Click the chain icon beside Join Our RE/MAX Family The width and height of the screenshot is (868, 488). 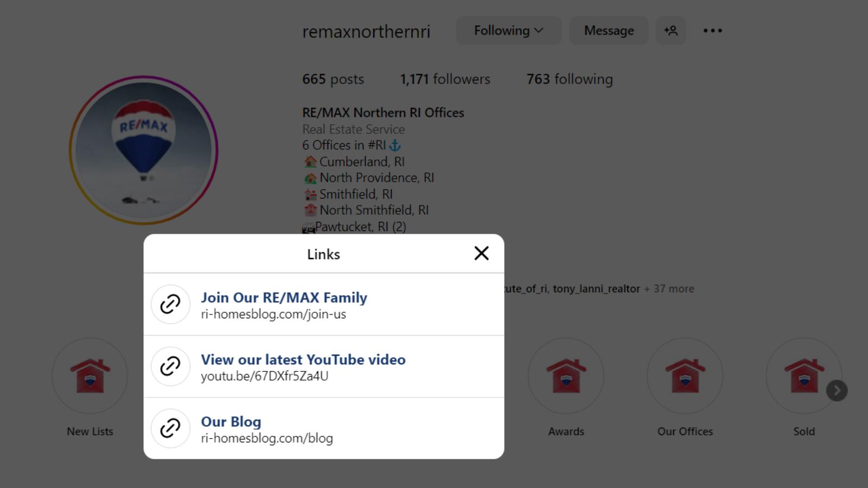[170, 304]
